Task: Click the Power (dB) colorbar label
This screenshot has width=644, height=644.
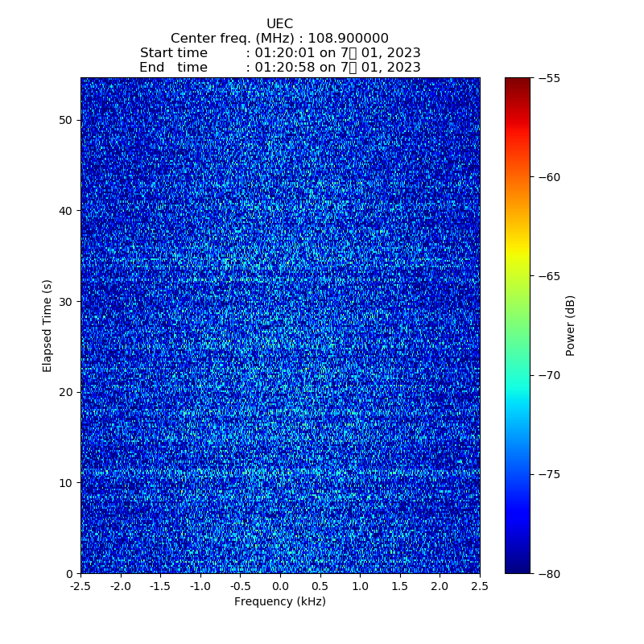Action: pyautogui.click(x=571, y=325)
